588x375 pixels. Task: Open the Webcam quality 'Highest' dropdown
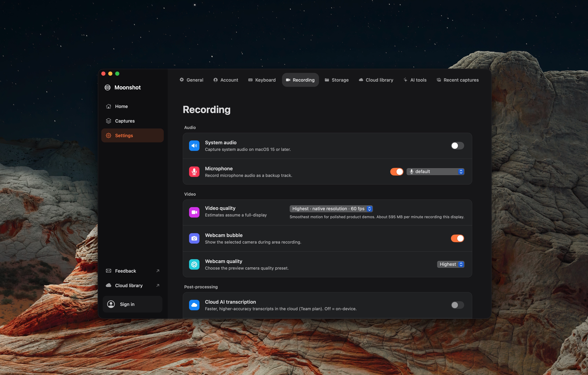[x=450, y=264]
